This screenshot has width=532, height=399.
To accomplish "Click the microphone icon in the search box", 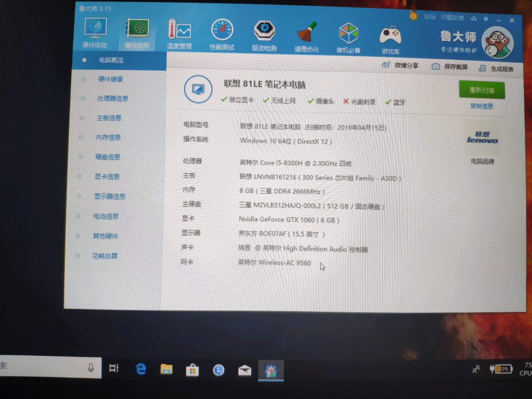I will click(x=91, y=367).
